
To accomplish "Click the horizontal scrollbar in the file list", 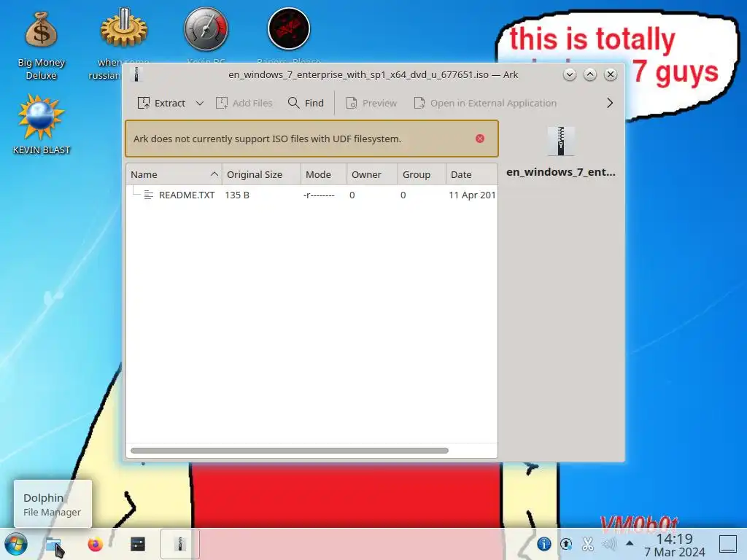I will point(289,451).
